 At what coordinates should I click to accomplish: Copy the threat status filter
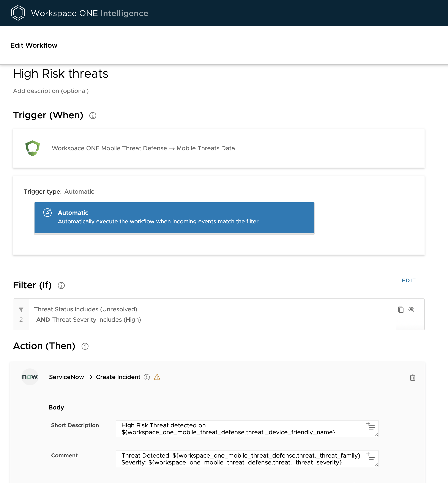401,309
